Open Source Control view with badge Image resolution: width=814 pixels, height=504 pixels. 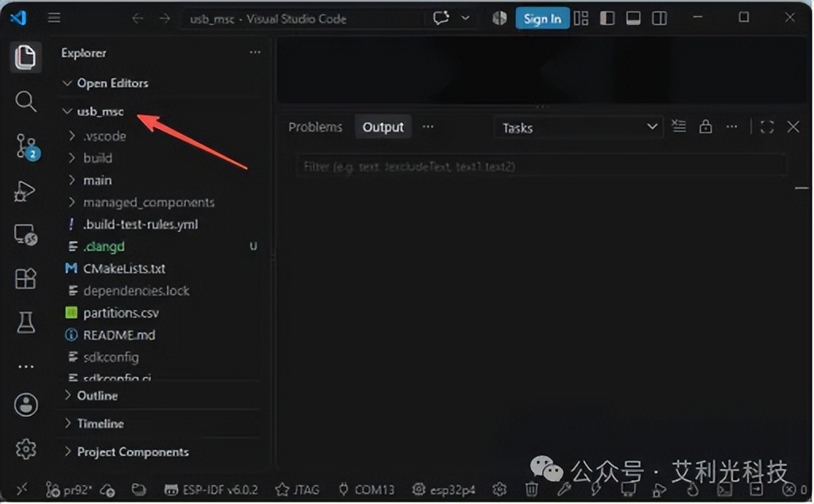[x=26, y=146]
